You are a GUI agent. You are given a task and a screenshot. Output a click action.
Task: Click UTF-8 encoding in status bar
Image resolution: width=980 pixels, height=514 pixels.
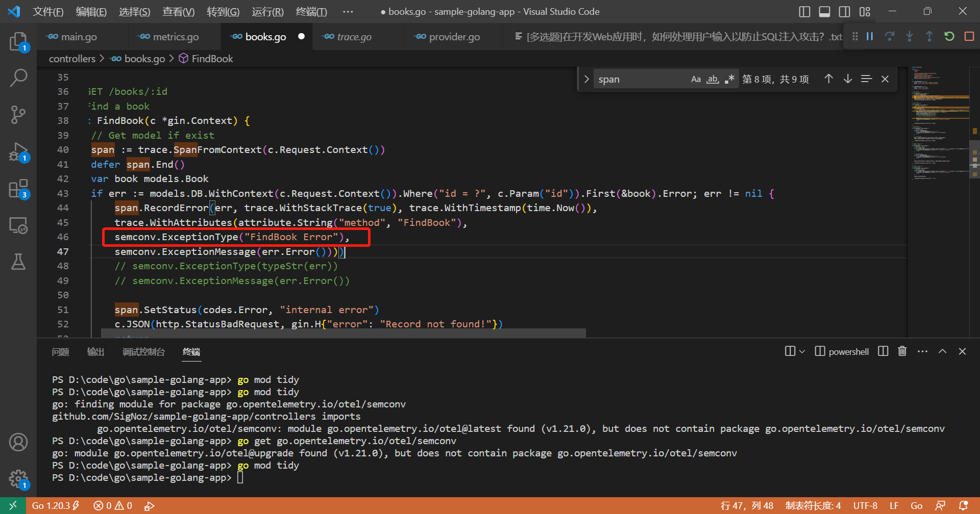865,505
